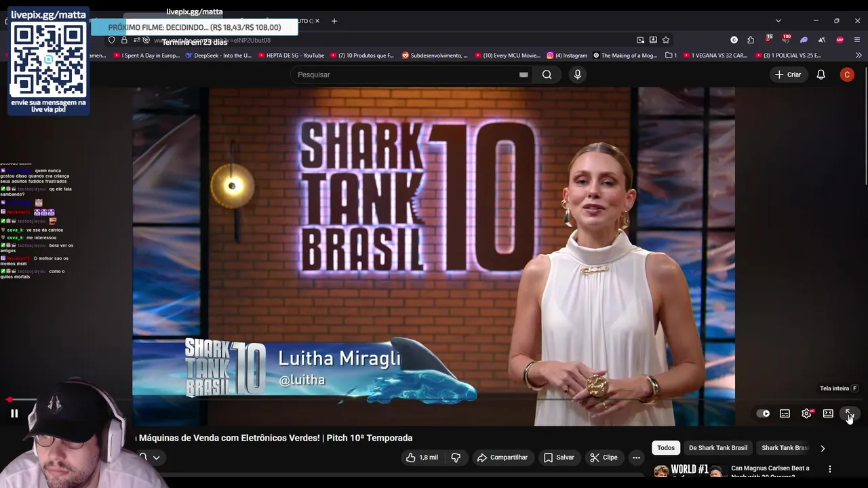
Task: Open more actions next to Clipe
Action: pyautogui.click(x=636, y=457)
